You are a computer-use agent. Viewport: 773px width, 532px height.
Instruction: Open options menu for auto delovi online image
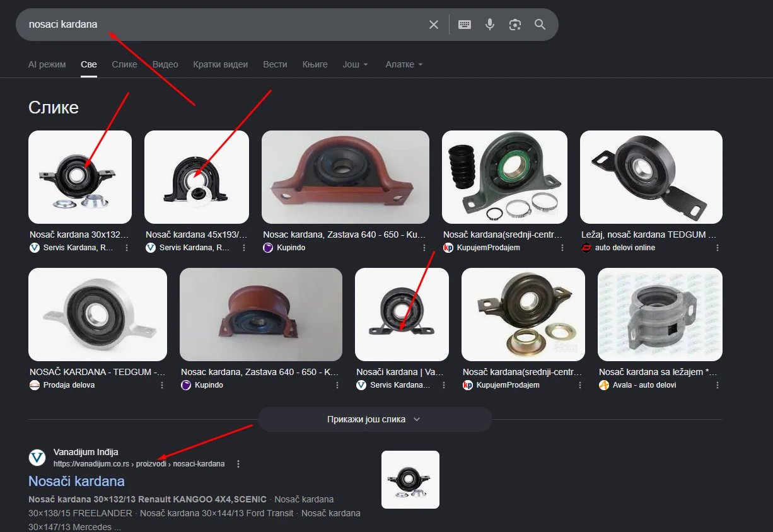click(718, 248)
